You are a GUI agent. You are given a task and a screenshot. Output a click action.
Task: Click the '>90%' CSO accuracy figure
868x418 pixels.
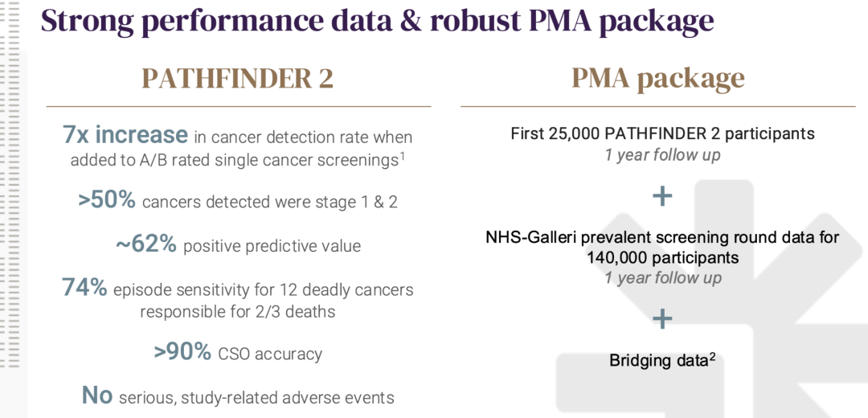(x=182, y=352)
